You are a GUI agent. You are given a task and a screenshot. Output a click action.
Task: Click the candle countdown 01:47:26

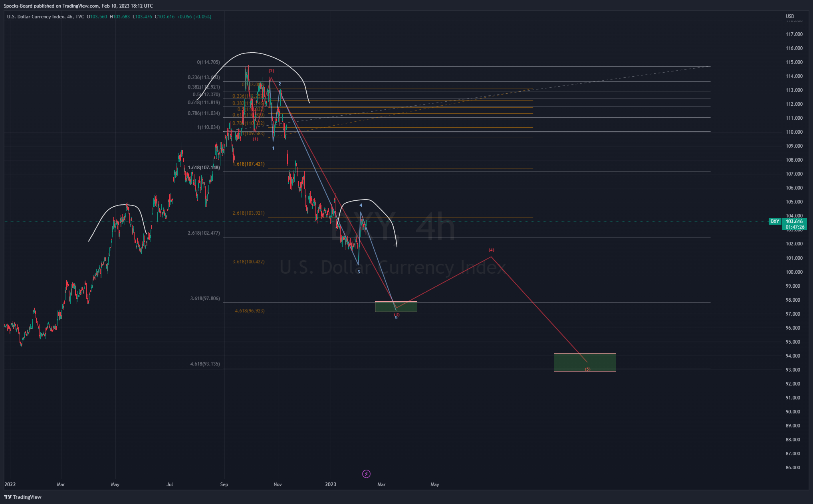pyautogui.click(x=794, y=227)
